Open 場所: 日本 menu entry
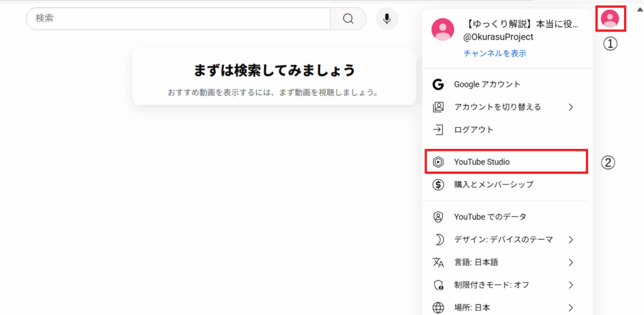The height and width of the screenshot is (315, 644). point(508,307)
